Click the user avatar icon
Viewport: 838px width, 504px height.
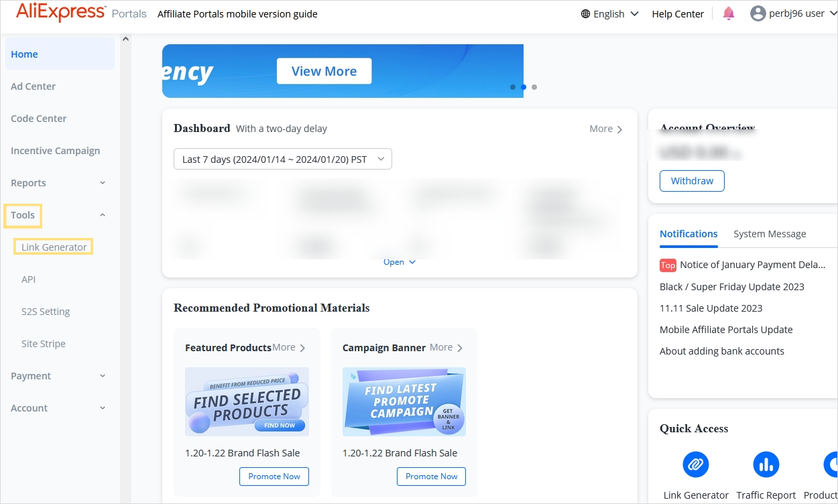point(758,13)
